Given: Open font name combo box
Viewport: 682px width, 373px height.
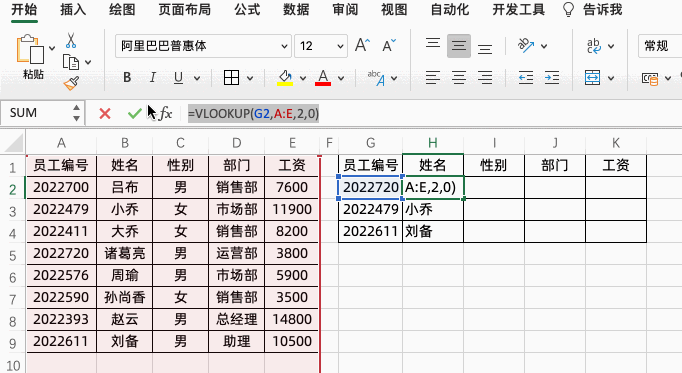Looking at the screenshot, I should coord(203,46).
